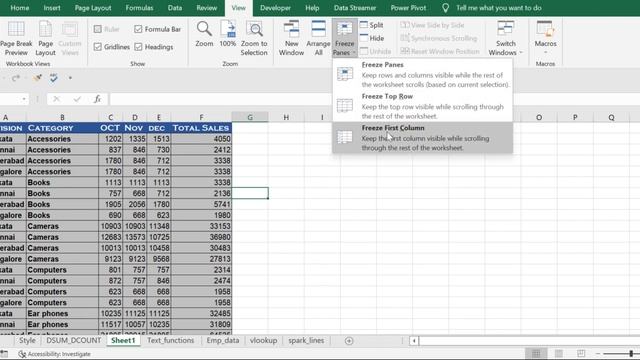
Task: Switch to the spark_lines sheet
Action: point(306,340)
